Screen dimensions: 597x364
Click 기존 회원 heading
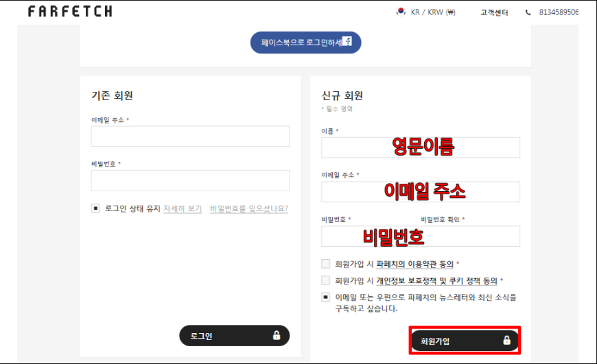[112, 95]
